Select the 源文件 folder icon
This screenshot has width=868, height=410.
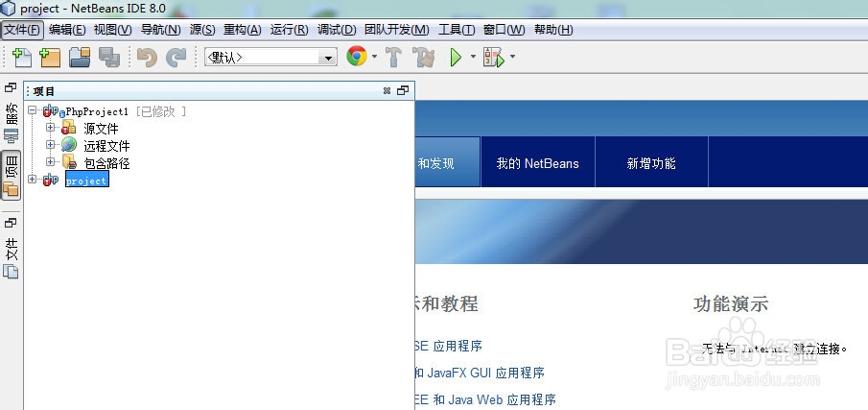(x=69, y=128)
